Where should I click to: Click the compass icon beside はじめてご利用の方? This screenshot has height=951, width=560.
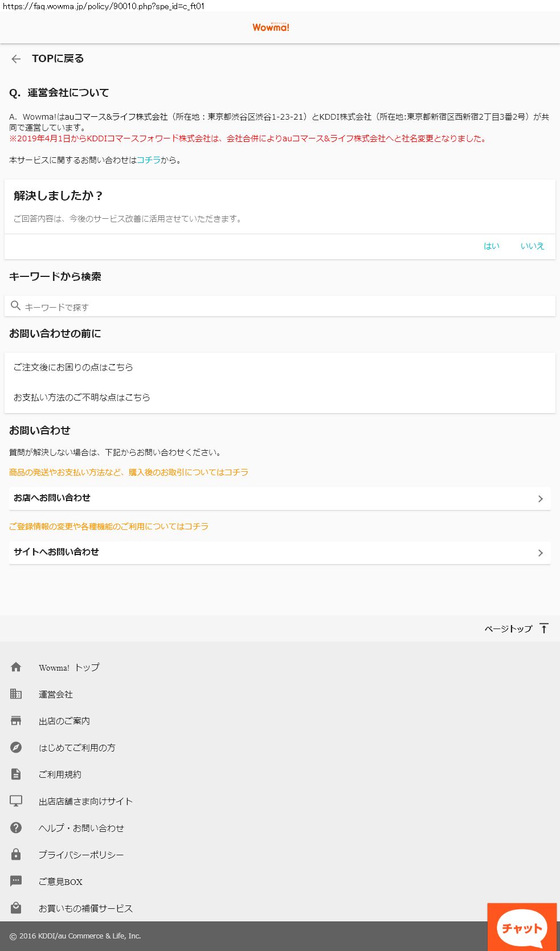coord(16,747)
